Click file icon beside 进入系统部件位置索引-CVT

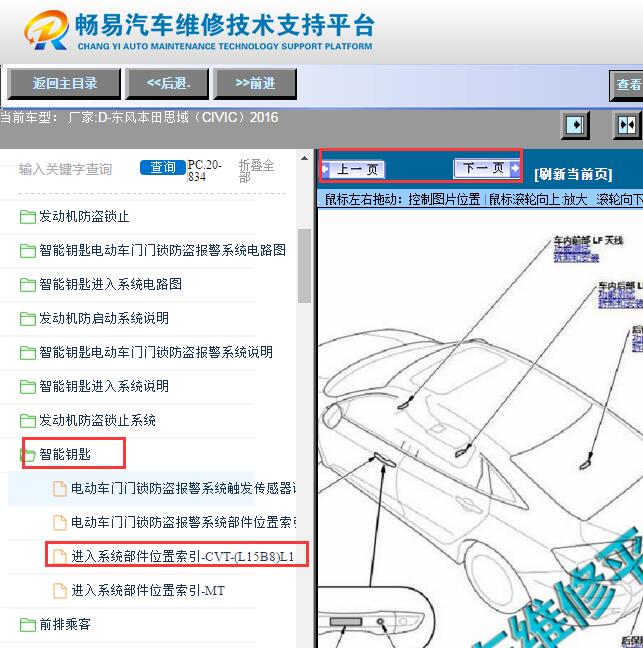(x=60, y=557)
